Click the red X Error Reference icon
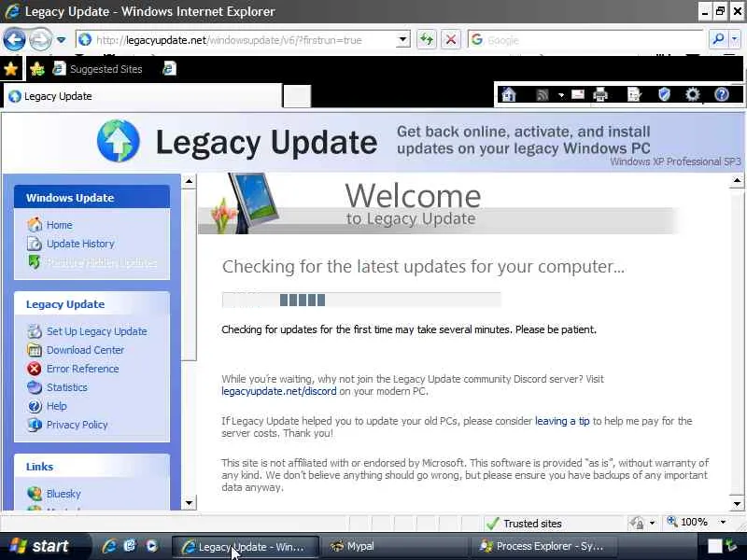The width and height of the screenshot is (747, 560). pos(35,369)
